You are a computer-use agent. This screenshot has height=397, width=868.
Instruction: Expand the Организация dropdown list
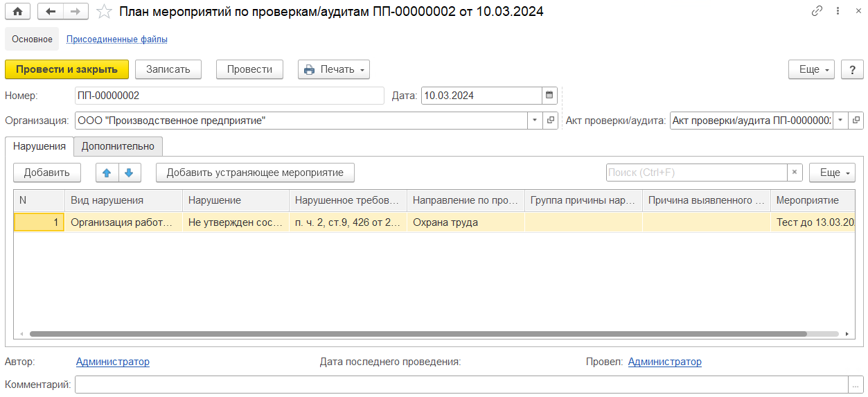pos(535,121)
